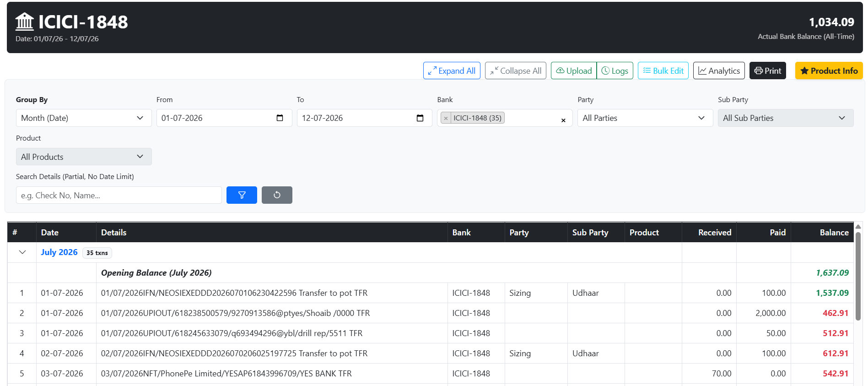Screen dimensions: 868x386
Task: Open Product Info star button
Action: click(x=829, y=71)
